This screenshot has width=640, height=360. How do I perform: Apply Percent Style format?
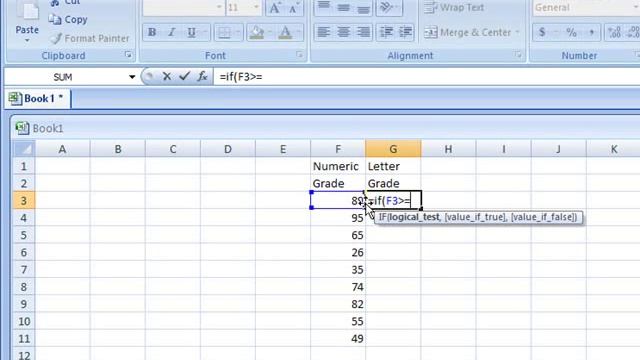(571, 32)
